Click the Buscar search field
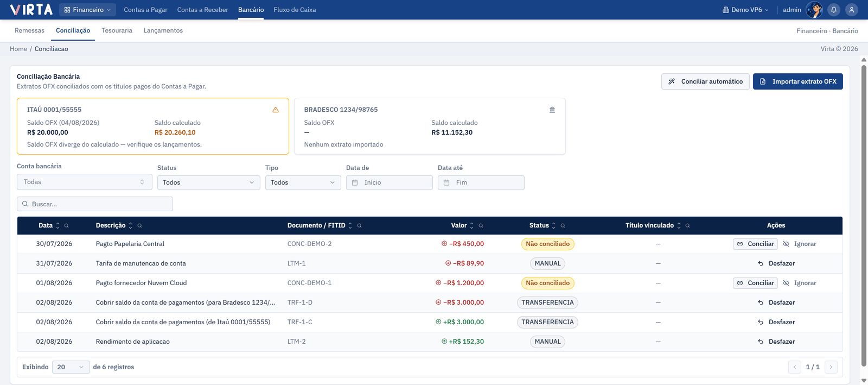 click(95, 204)
